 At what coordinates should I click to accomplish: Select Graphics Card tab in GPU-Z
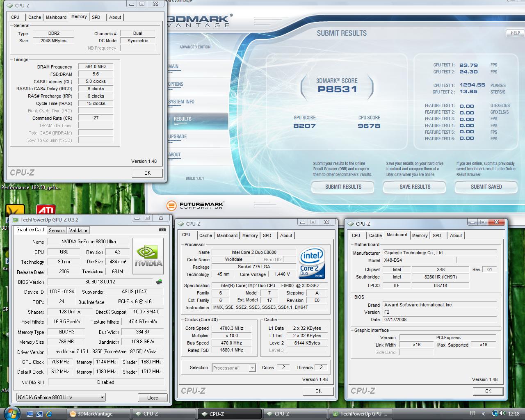pos(30,230)
